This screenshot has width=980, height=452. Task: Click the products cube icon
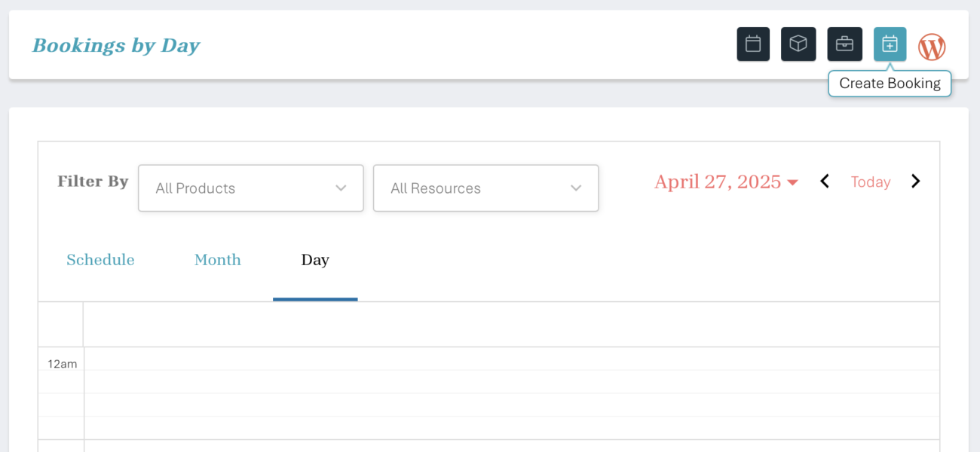point(798,44)
